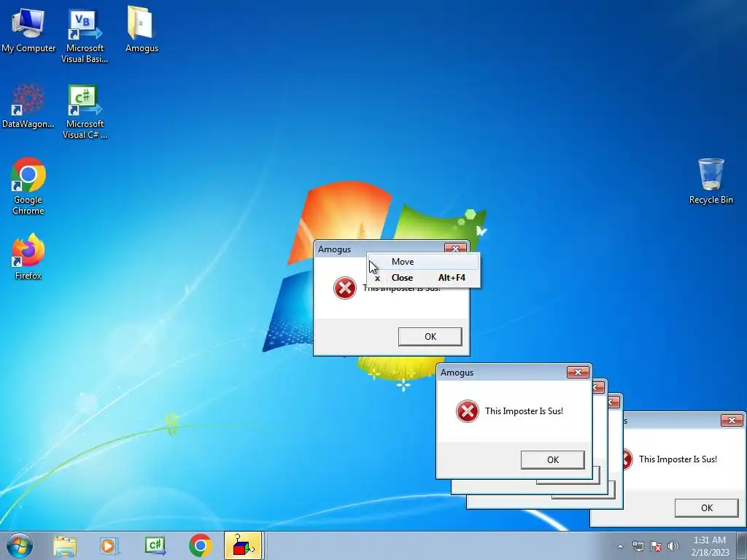Show hidden tray icons arrow
747x560 pixels.
(x=620, y=546)
